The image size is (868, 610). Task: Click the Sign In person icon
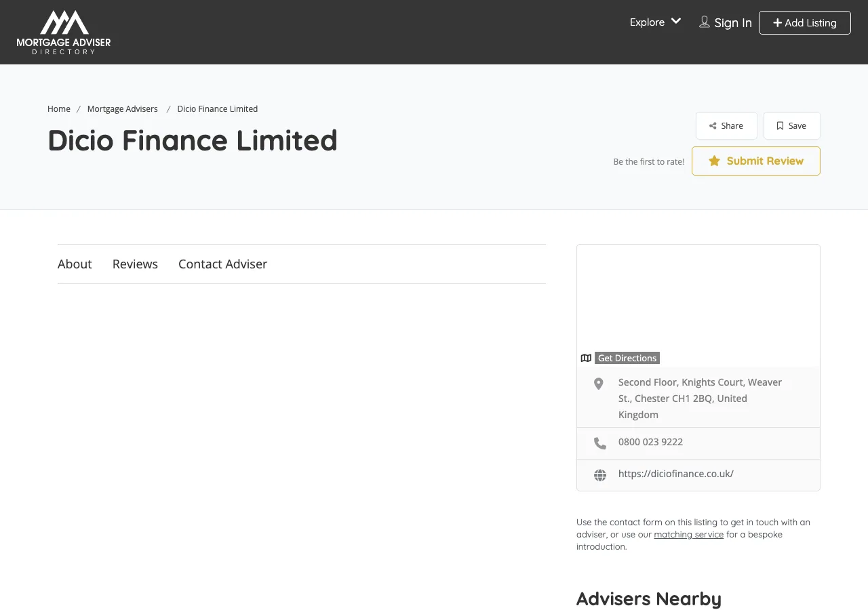(704, 22)
